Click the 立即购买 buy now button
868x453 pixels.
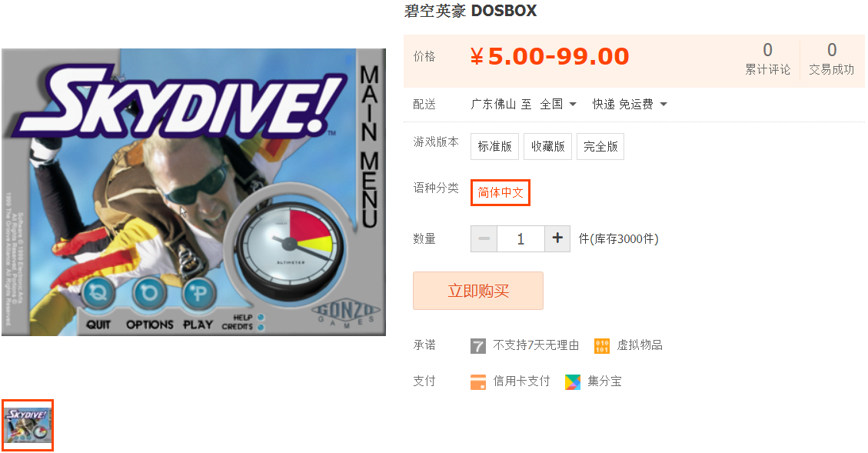tap(477, 291)
